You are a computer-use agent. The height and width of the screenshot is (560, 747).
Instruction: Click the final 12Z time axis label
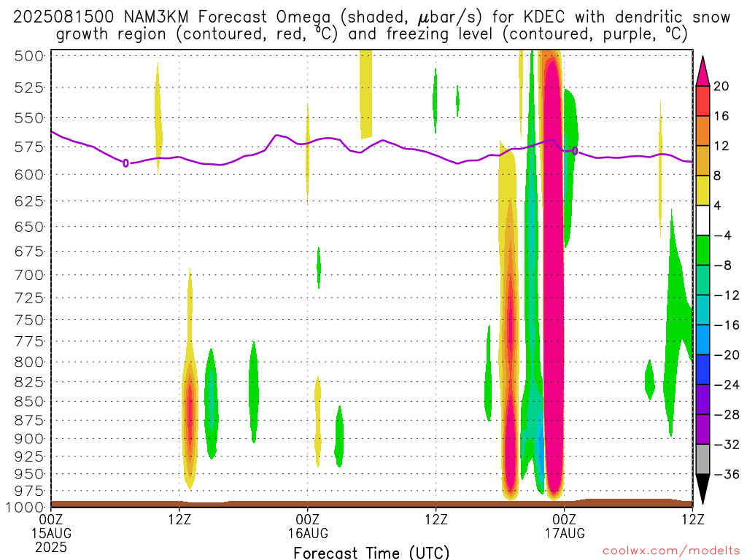point(693,519)
